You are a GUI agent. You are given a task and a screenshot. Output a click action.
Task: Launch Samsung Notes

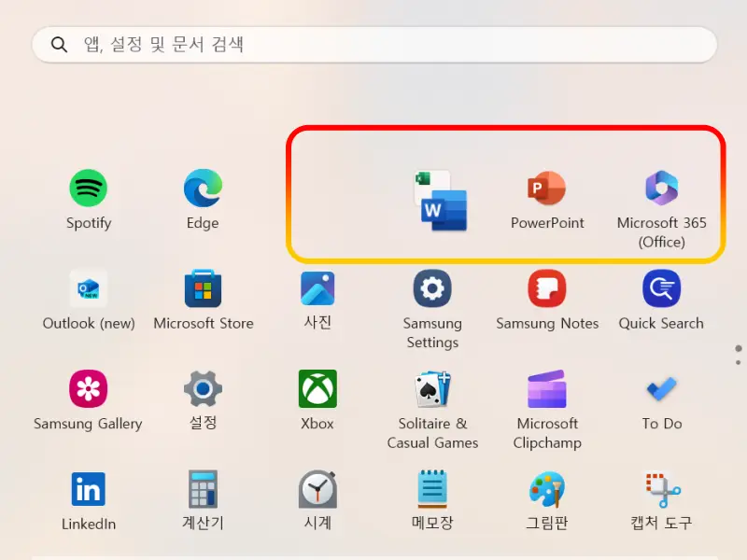click(547, 289)
